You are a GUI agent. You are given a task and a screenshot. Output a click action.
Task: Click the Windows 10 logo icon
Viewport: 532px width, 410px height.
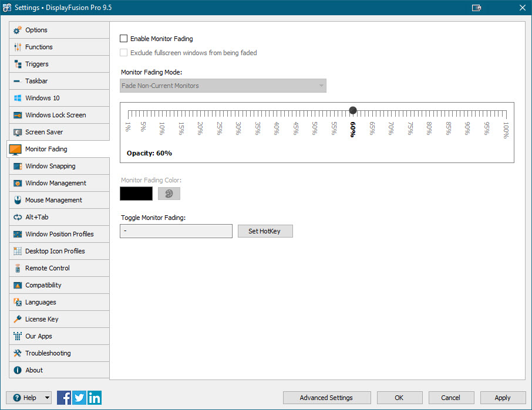pos(18,99)
